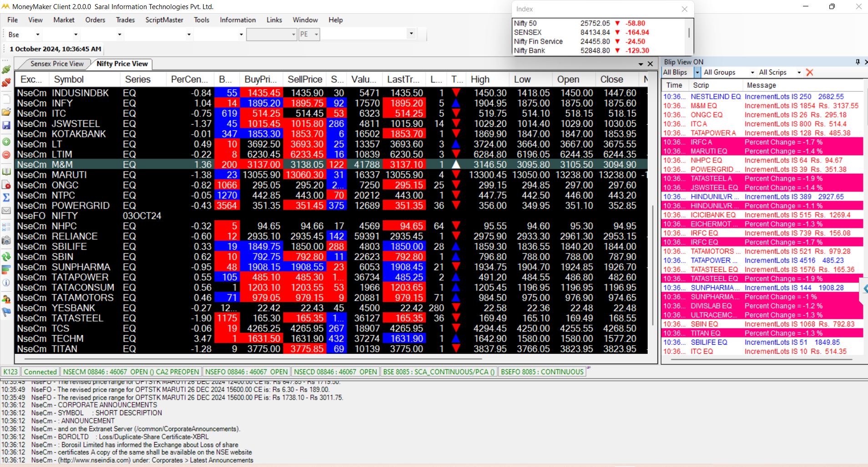Open the All Blips dropdown
Screen dimensions: 868x467
pyautogui.click(x=697, y=72)
